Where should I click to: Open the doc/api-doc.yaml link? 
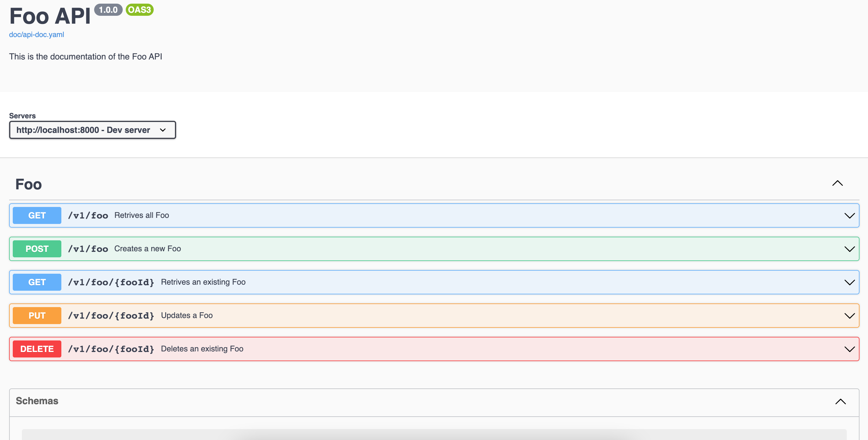point(36,35)
